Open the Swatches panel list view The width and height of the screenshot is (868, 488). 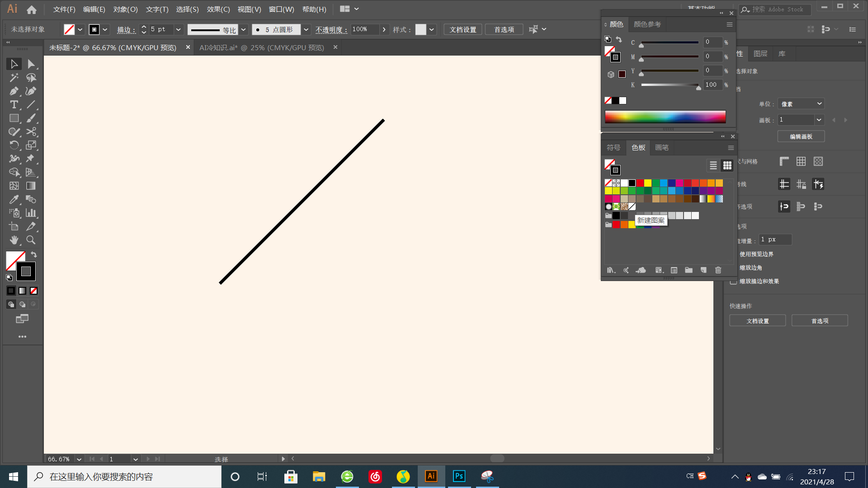[x=713, y=165]
